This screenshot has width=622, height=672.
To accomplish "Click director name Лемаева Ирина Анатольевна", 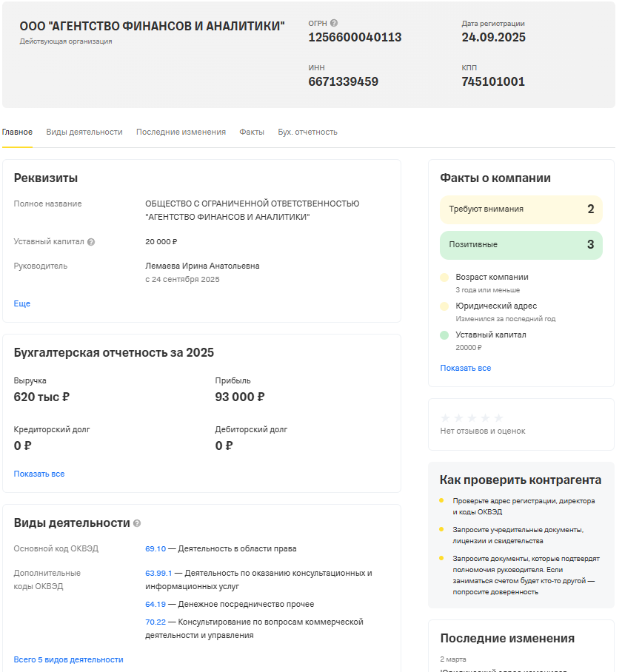I will [202, 266].
